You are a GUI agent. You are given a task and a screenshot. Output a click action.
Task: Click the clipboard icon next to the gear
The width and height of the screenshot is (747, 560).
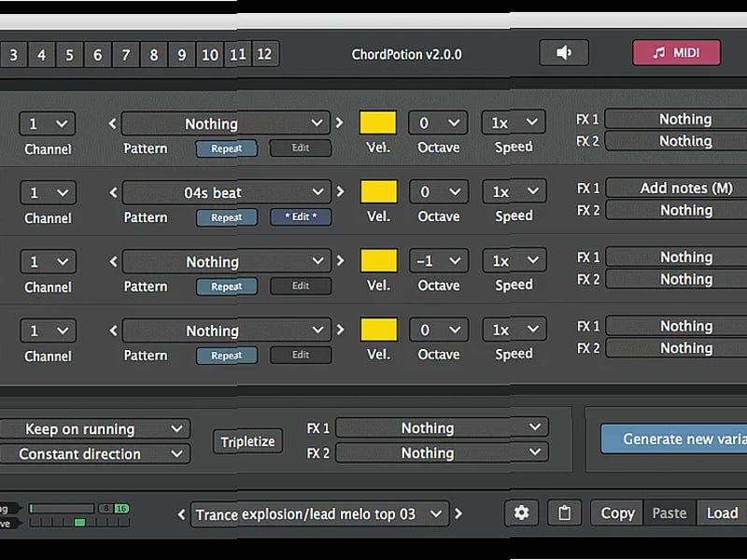click(x=564, y=512)
